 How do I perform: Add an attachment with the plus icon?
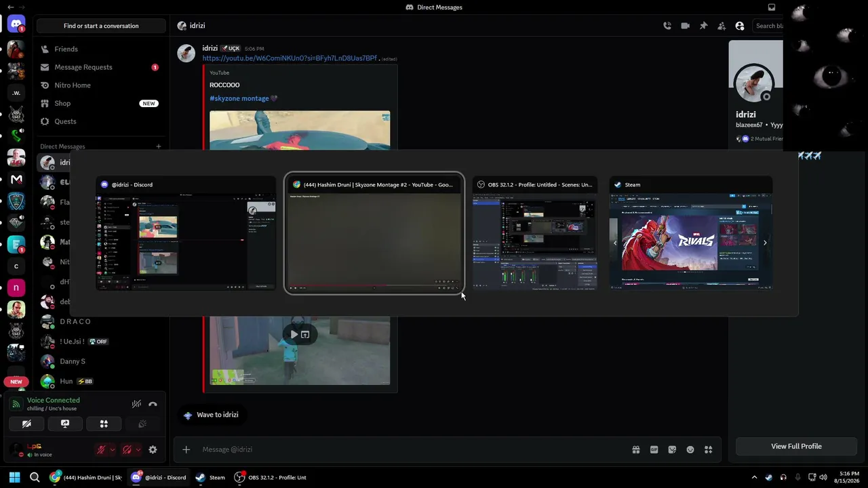click(x=186, y=449)
